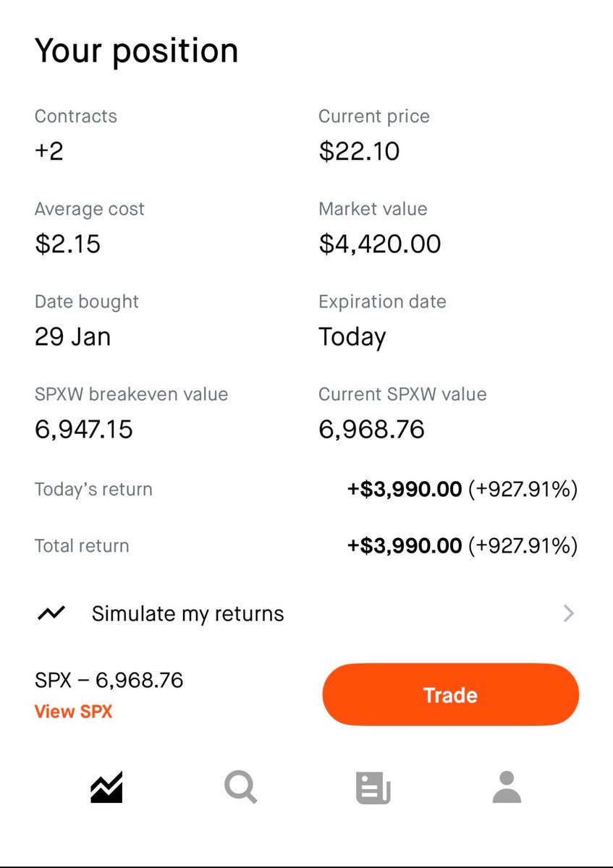Expand Simulate my returns chevron
This screenshot has height=868, width=613.
pyautogui.click(x=568, y=614)
